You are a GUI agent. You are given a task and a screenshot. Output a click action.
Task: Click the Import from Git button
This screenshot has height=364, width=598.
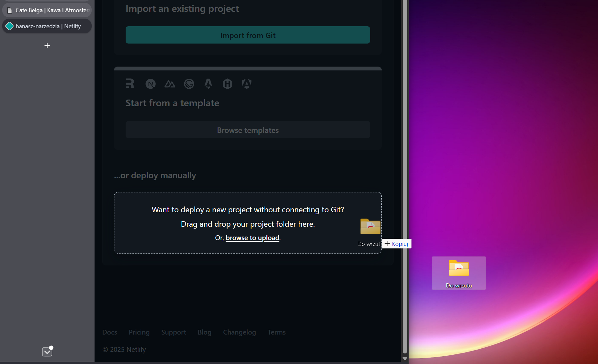click(x=248, y=35)
